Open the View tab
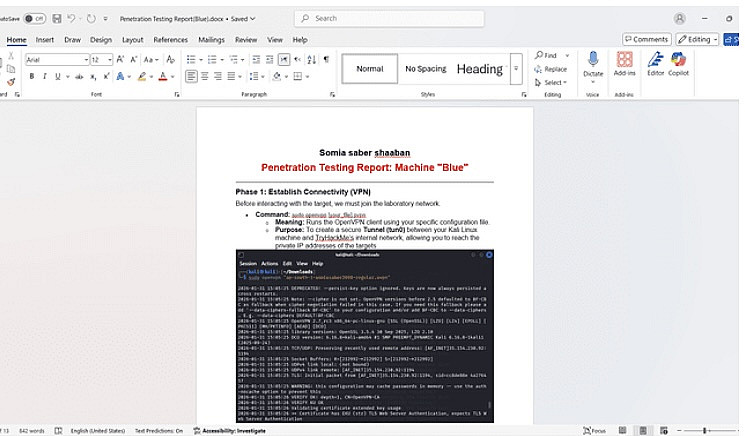 [275, 40]
